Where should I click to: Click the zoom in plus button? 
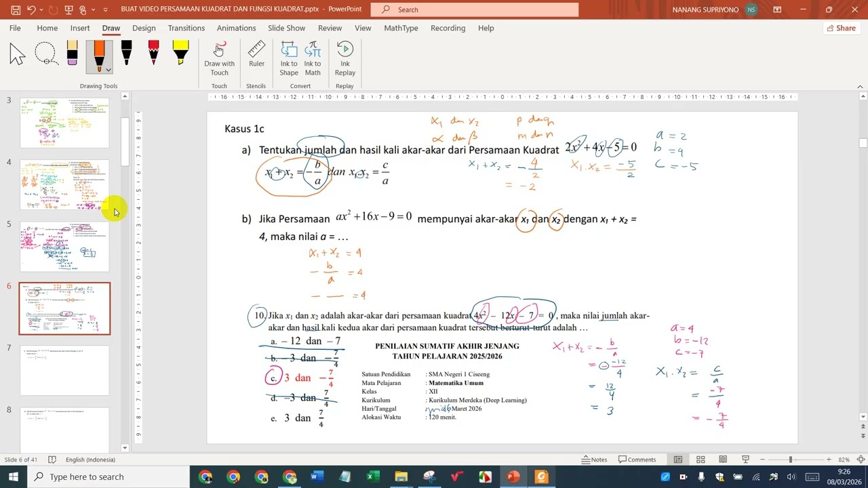tap(829, 460)
